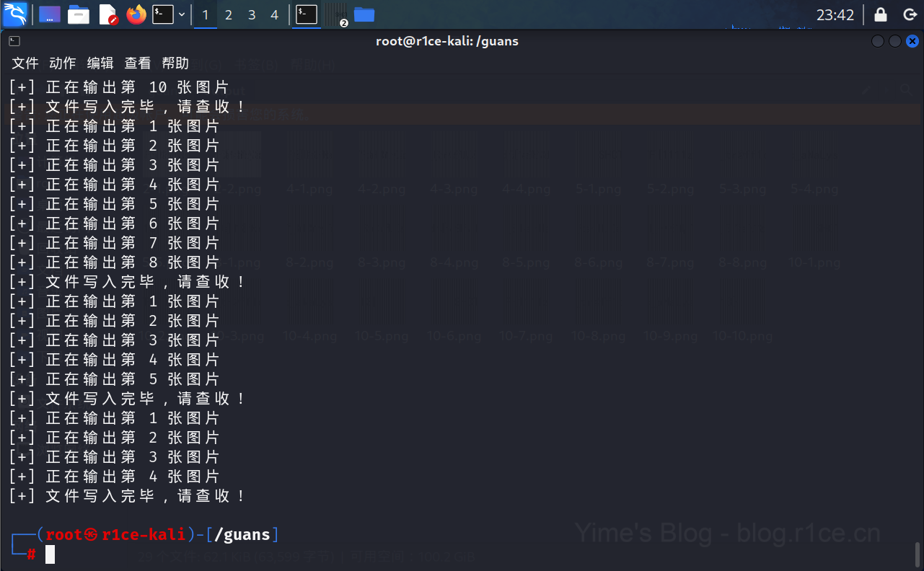Open the 文件 menu
This screenshot has width=924, height=571.
coord(25,63)
